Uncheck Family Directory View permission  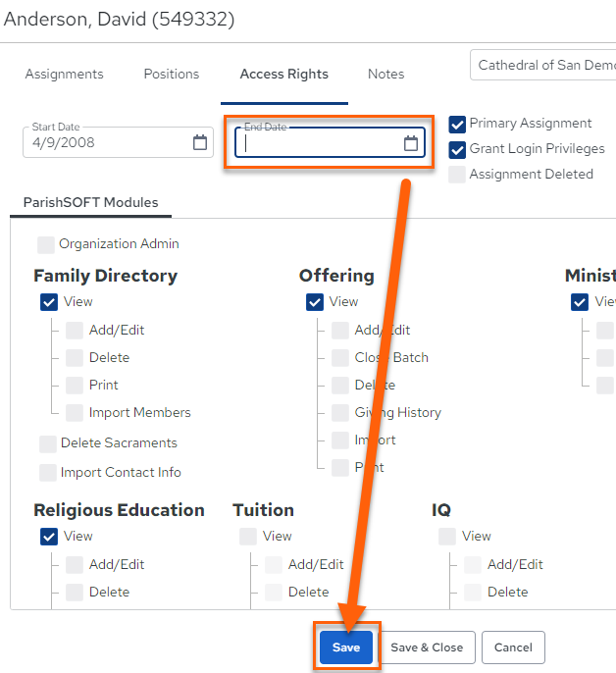click(x=49, y=302)
